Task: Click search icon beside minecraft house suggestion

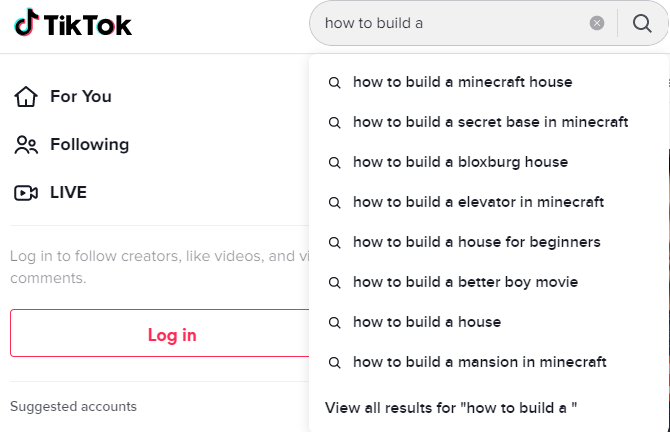Action: (x=335, y=82)
